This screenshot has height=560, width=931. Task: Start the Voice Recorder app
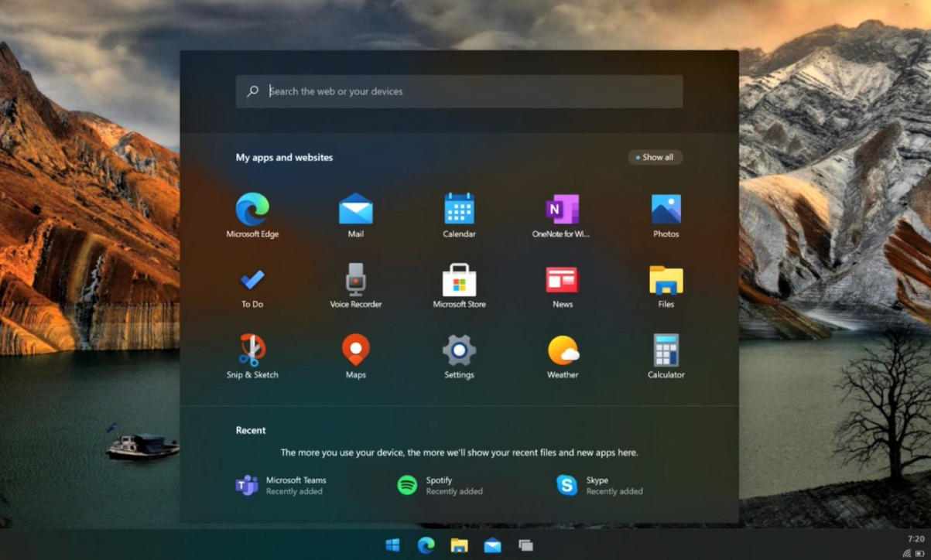tap(356, 280)
